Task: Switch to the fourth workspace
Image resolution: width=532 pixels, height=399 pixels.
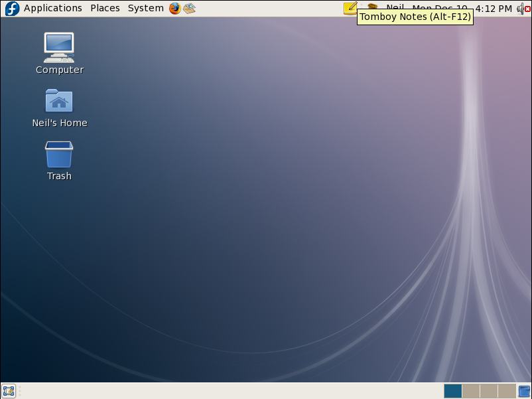Action: tap(505, 390)
